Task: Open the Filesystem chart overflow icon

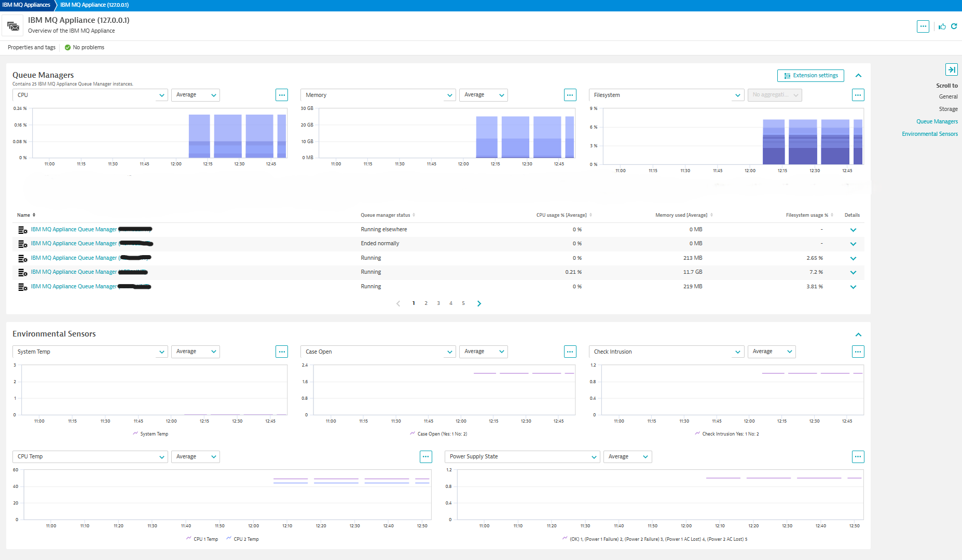Action: (858, 95)
